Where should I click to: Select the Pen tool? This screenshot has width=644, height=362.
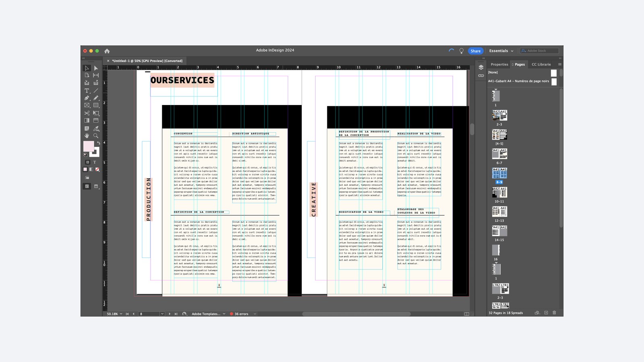tap(87, 98)
